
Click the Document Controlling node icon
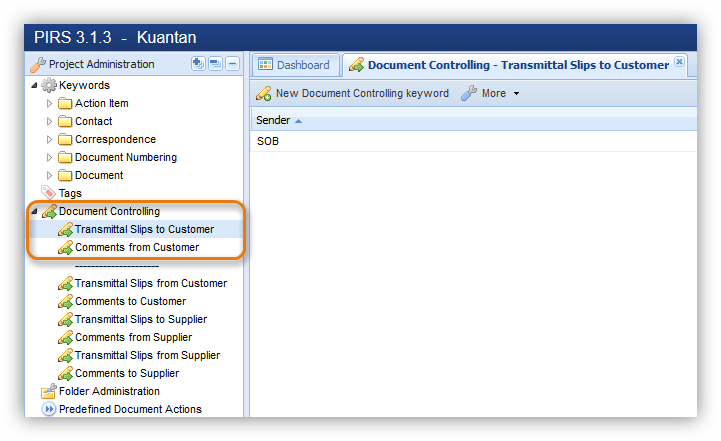click(x=49, y=212)
